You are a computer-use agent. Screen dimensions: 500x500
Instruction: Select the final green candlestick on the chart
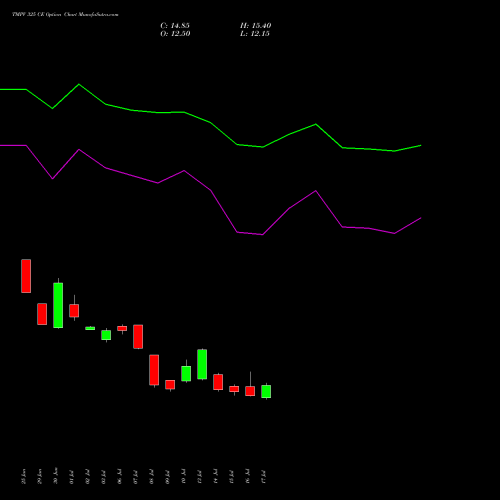[x=266, y=391]
